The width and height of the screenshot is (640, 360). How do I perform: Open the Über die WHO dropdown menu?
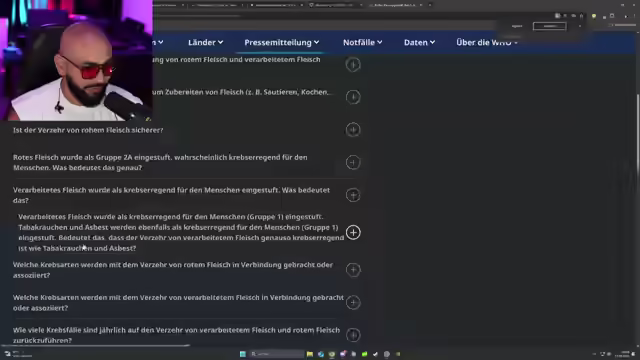(487, 42)
